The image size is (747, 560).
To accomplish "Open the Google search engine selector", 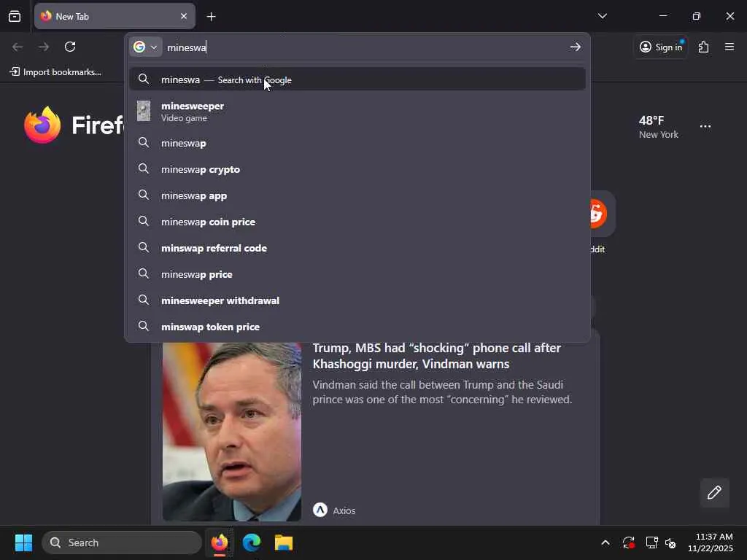I will 145,47.
